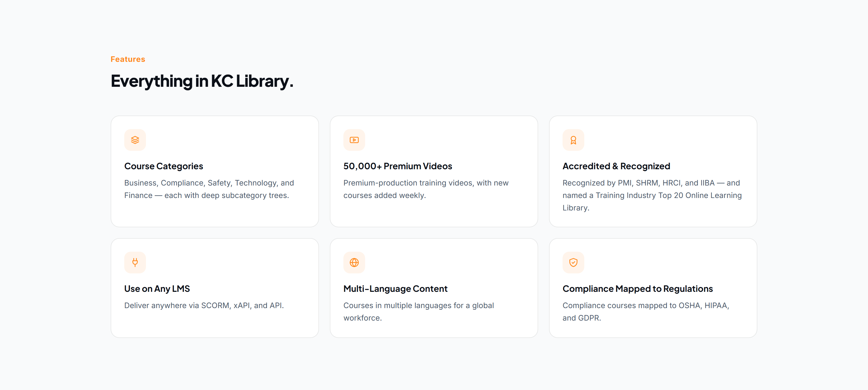Click the Premium-production training videos description
This screenshot has height=390, width=868.
click(426, 189)
